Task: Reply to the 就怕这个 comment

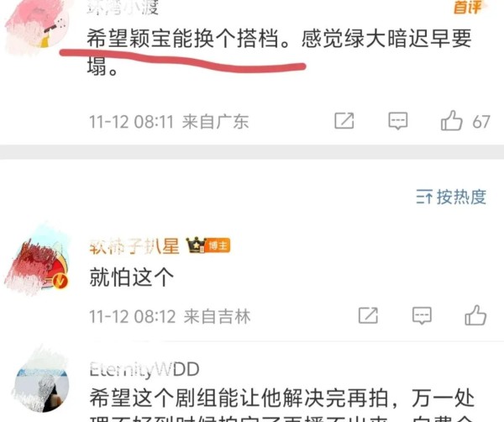Action: 422,315
